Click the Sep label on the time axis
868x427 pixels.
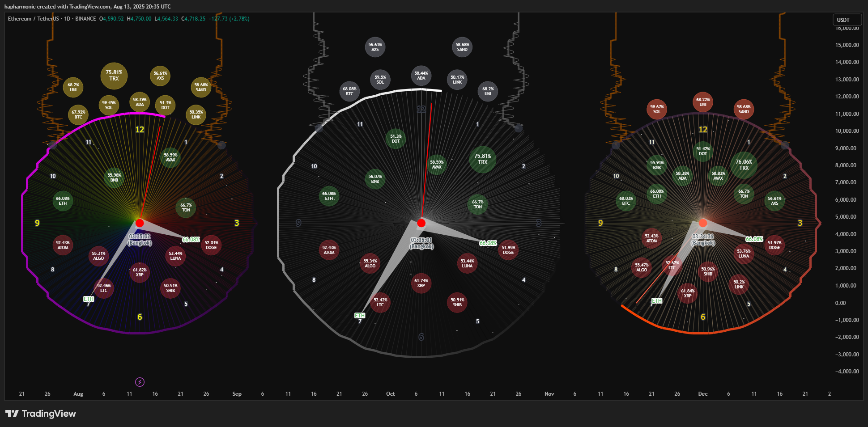point(237,394)
